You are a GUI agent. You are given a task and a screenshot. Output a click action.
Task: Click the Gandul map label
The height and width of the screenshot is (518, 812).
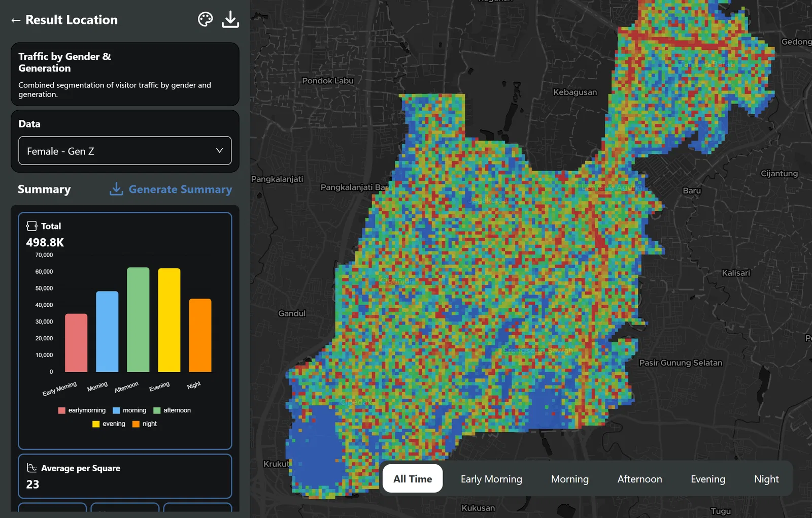pyautogui.click(x=292, y=314)
